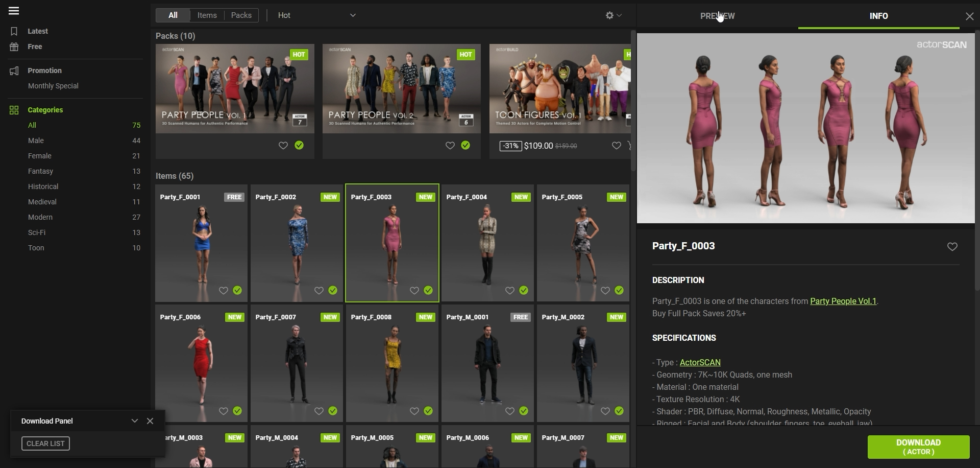Toggle heart on Party_F_0001 item

(224, 291)
